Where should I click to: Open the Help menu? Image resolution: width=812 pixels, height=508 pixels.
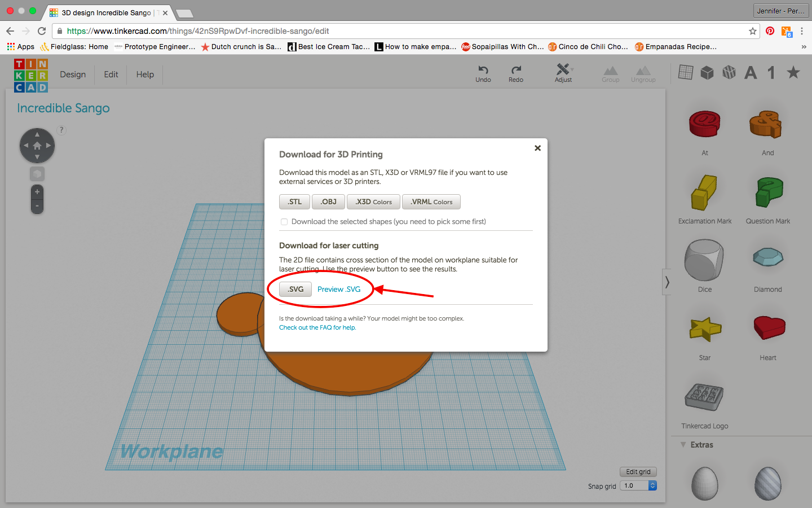[x=145, y=75]
